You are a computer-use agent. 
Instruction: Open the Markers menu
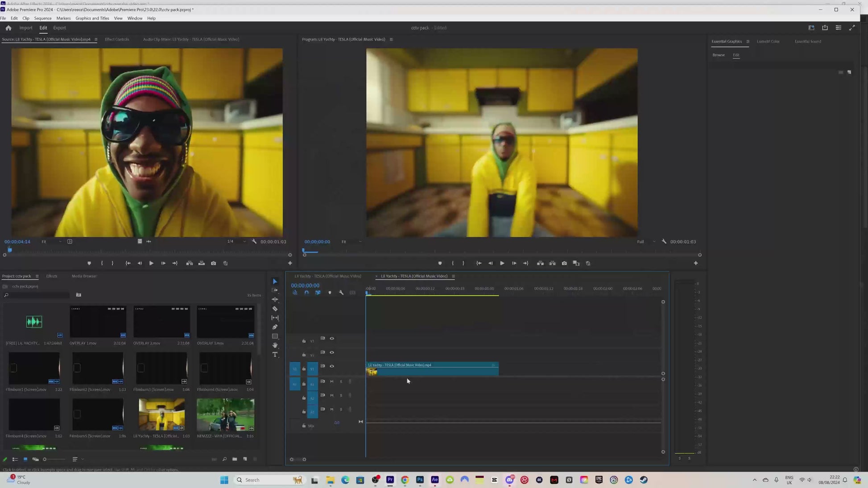(63, 18)
